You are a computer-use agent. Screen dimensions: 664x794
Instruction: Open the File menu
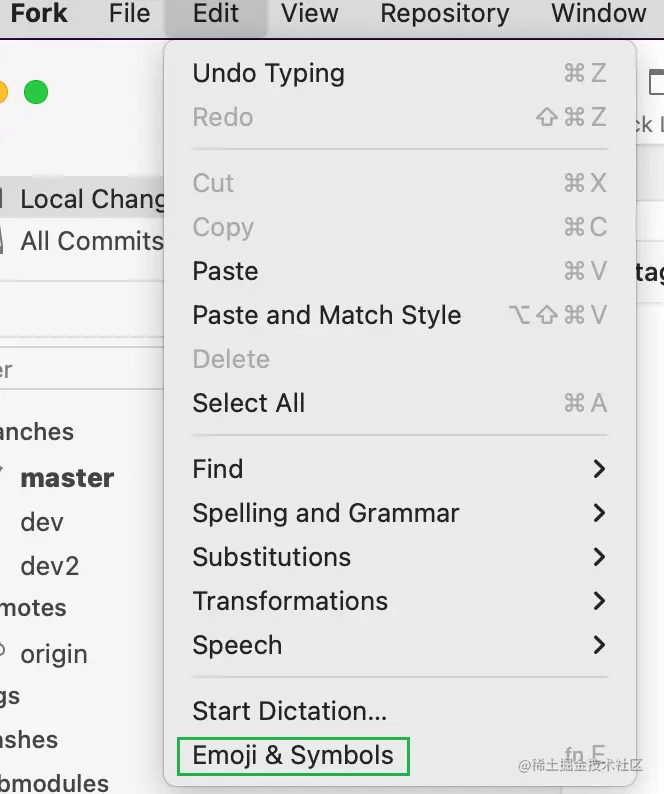click(129, 14)
